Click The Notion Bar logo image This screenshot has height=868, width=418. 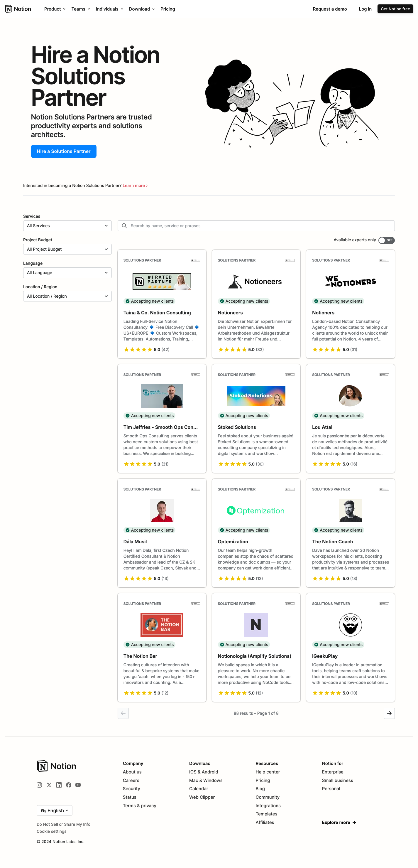162,625
